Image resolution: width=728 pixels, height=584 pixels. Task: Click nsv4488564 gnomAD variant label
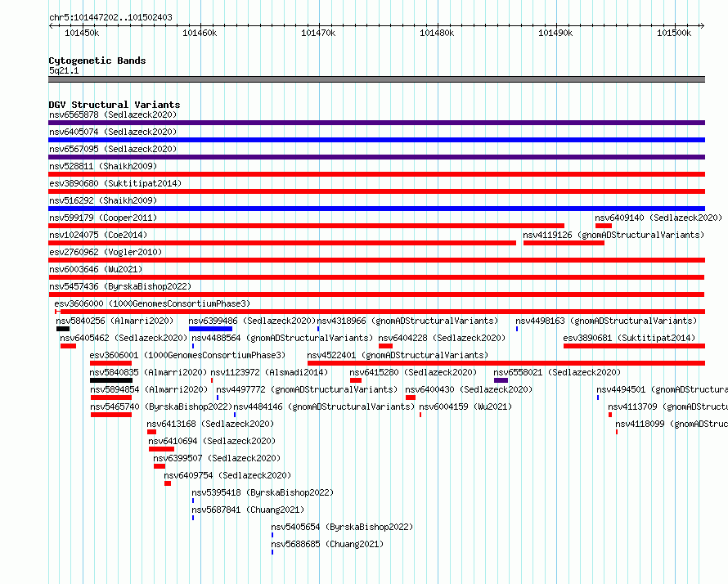pyautogui.click(x=282, y=338)
